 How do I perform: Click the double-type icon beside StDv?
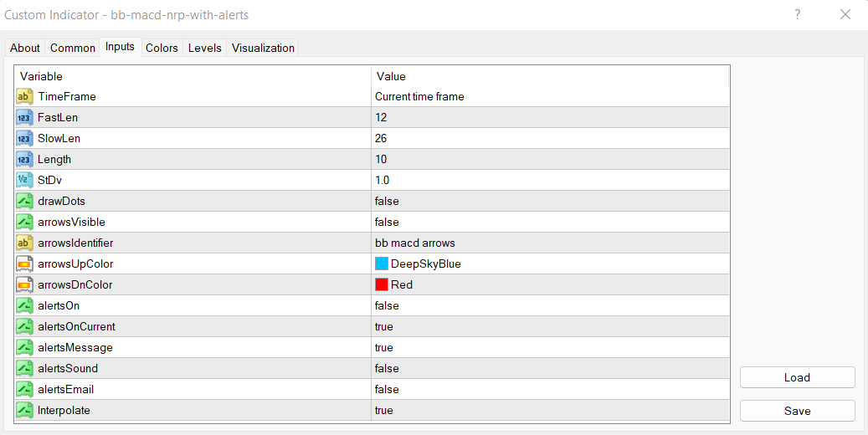(24, 180)
